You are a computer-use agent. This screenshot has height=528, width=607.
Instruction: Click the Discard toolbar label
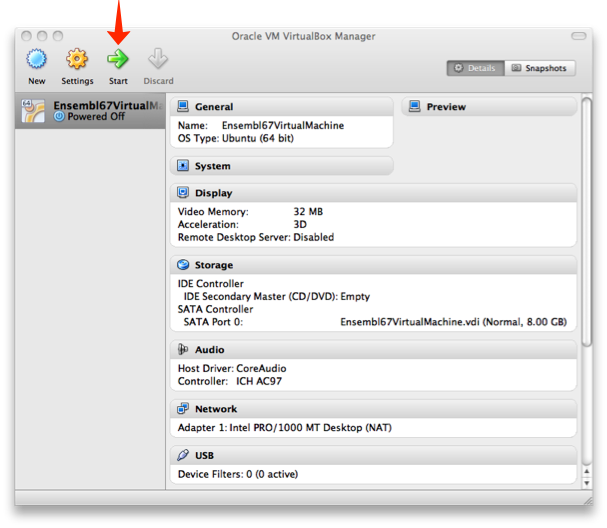[x=158, y=81]
